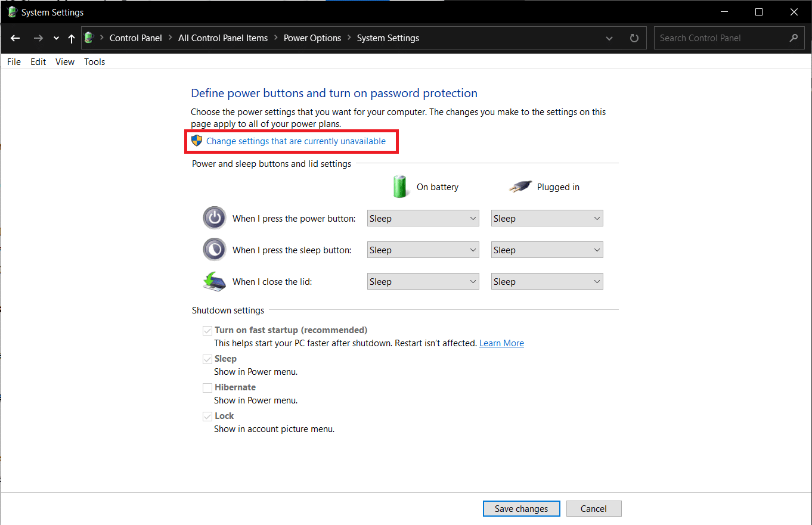Open close lid Plugged in dropdown
The width and height of the screenshot is (812, 525).
547,282
